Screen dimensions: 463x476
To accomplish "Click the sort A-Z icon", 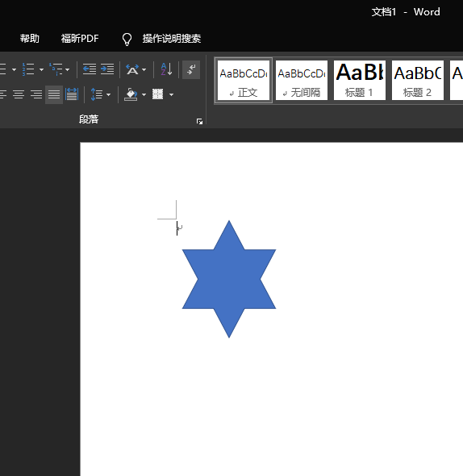I will coord(166,69).
